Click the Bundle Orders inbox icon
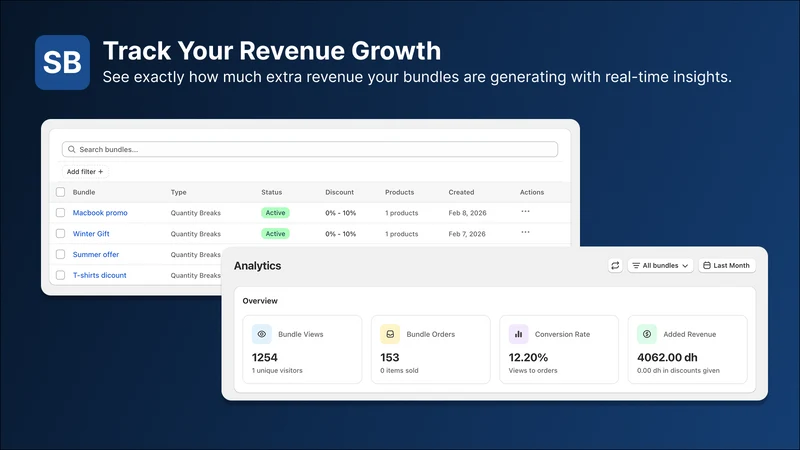Viewport: 800px width, 450px height. pyautogui.click(x=390, y=334)
